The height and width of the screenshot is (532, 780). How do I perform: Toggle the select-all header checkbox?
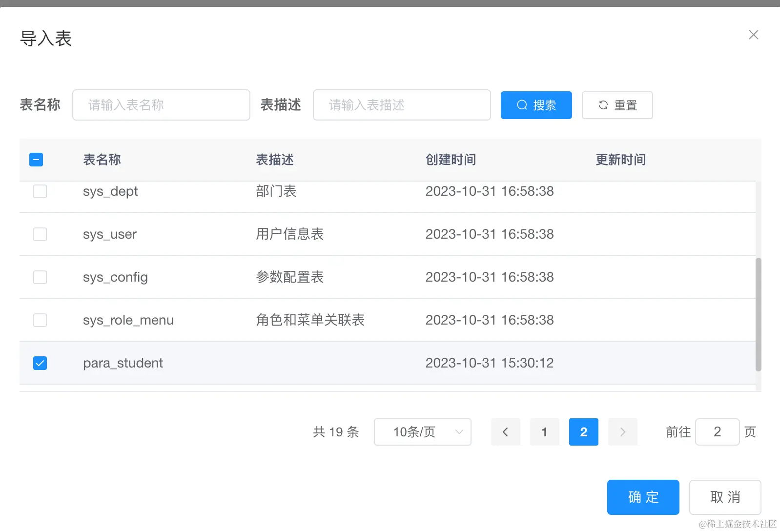36,160
